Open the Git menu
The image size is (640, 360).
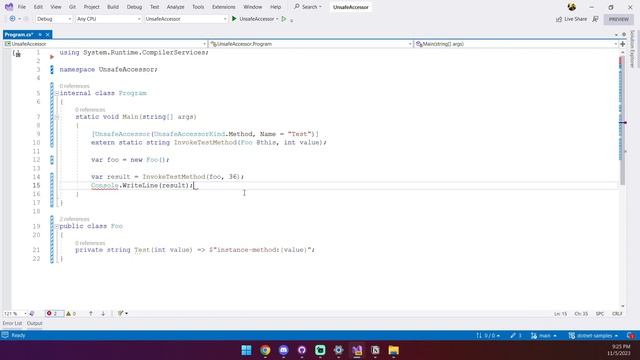(72, 7)
